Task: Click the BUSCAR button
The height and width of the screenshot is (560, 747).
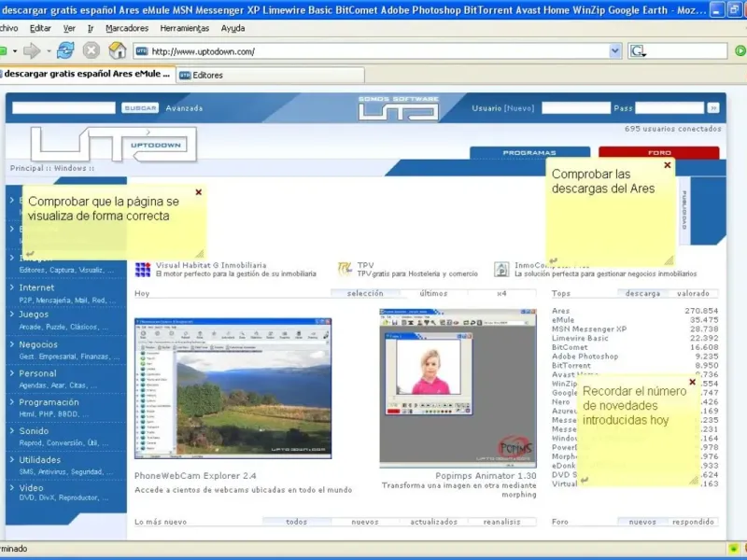Action: tap(140, 108)
